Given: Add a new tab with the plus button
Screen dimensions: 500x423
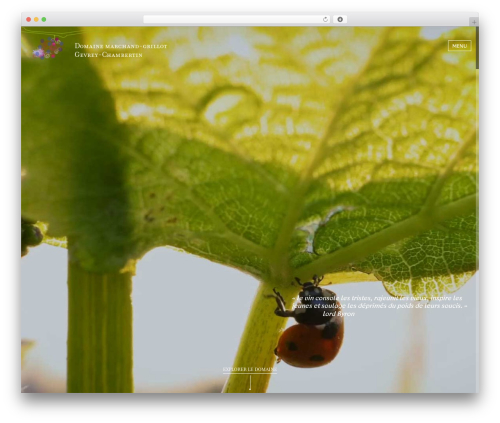Looking at the screenshot, I should (x=474, y=22).
